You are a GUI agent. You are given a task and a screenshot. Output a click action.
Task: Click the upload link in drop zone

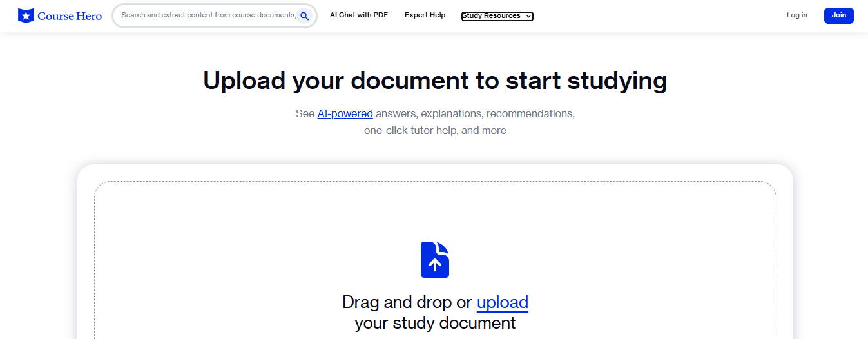pos(503,302)
